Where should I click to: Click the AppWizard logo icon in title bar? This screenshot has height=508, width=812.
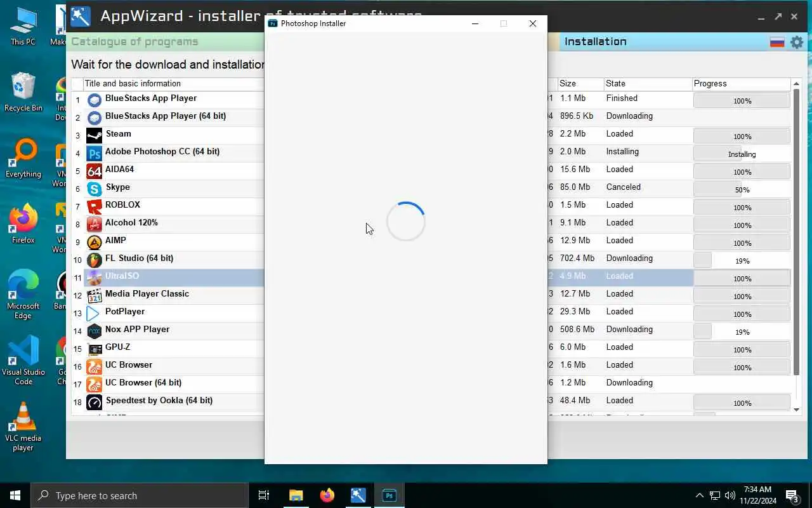(x=80, y=17)
